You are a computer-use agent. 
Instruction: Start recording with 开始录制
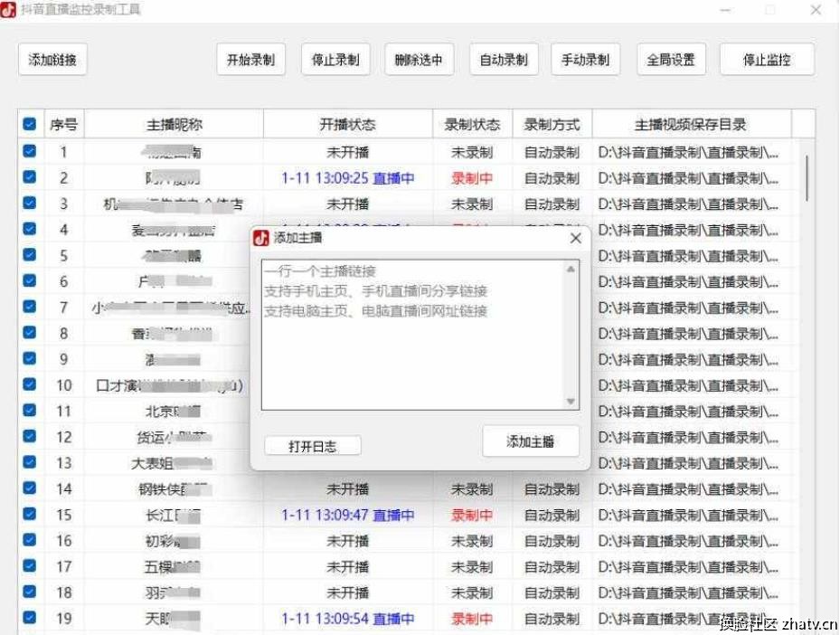(x=250, y=60)
